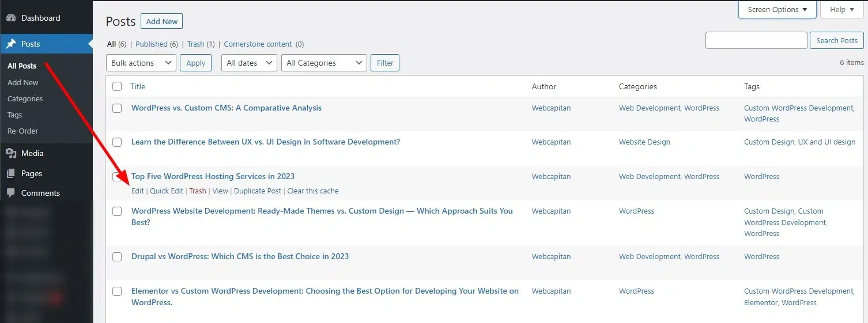Check the WordPress vs. Custom CMS post
This screenshot has width=868, height=323.
tap(117, 108)
